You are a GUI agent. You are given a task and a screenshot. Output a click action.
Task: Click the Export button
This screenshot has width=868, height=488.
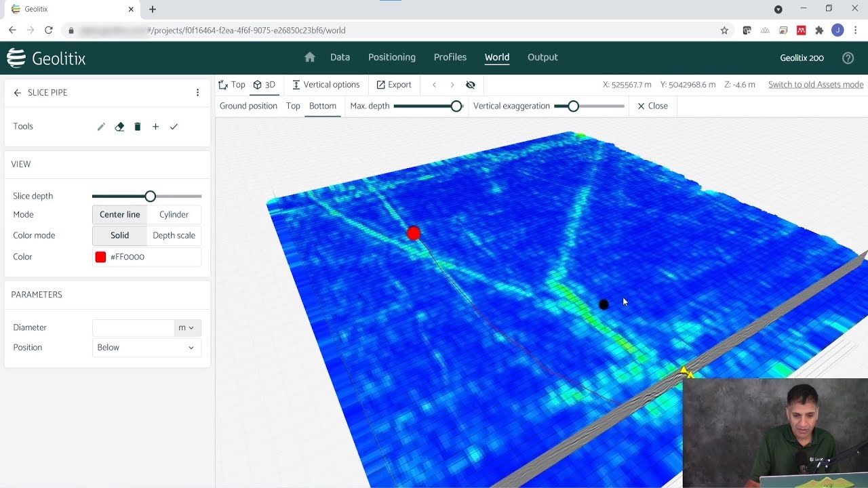click(x=394, y=85)
